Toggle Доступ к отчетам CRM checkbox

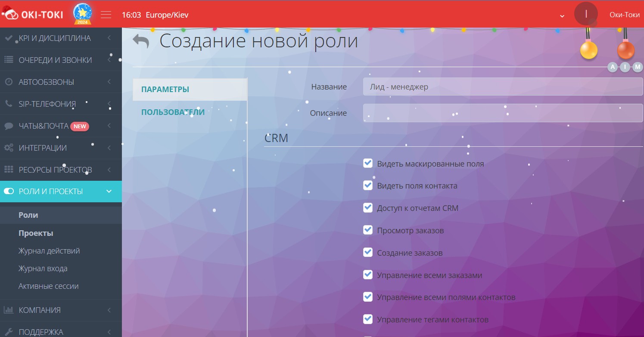tap(368, 207)
